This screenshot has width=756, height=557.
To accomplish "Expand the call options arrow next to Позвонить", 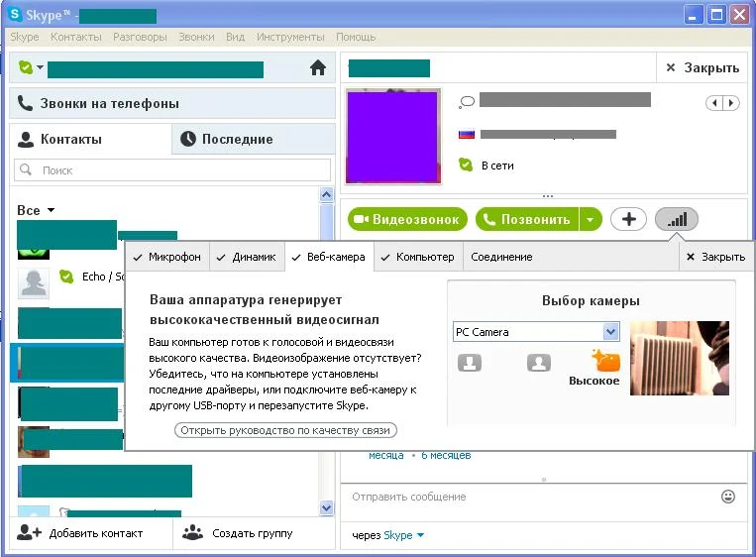I will point(591,219).
